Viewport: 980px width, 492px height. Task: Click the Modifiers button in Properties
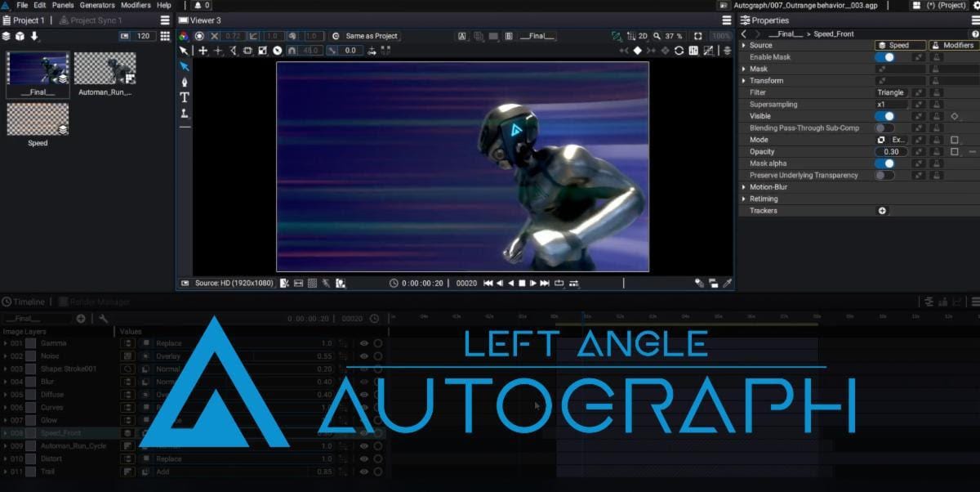tap(952, 46)
